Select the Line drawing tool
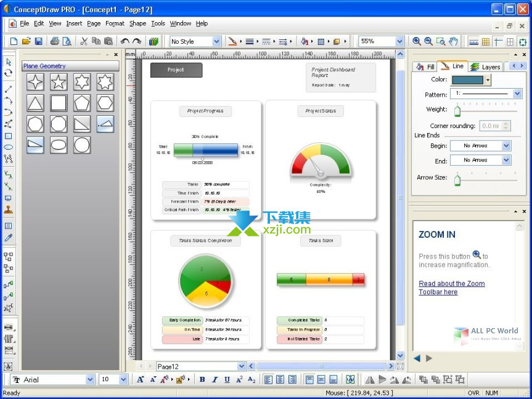The width and height of the screenshot is (532, 399). point(9,89)
